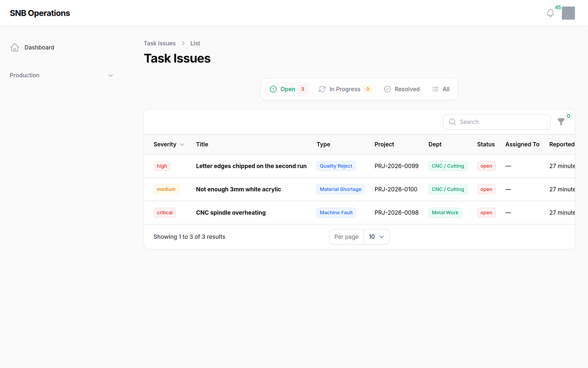Click the 'high' severity badge

[162, 166]
